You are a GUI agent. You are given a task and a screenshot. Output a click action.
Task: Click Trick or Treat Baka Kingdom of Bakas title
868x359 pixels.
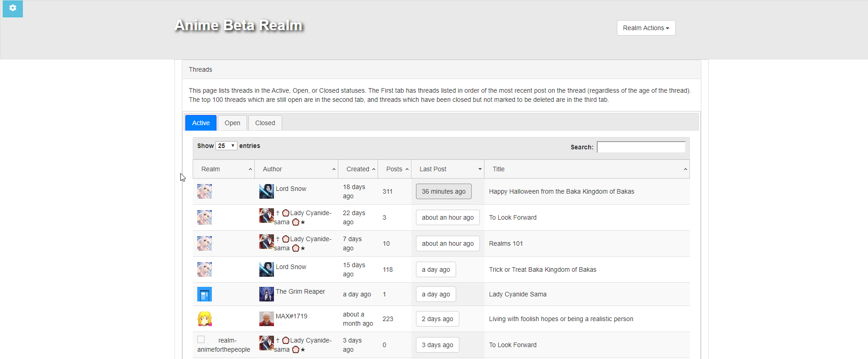point(542,269)
